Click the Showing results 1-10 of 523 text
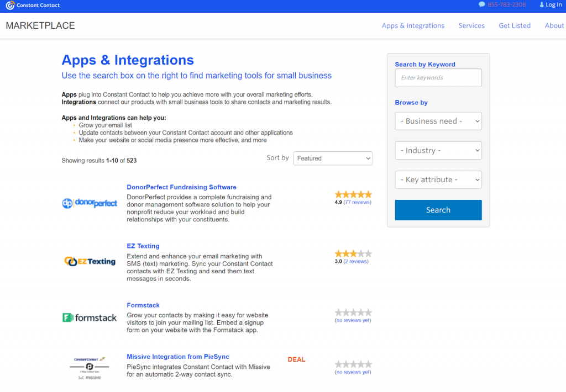Viewport: 566px width, 392px height. point(99,161)
